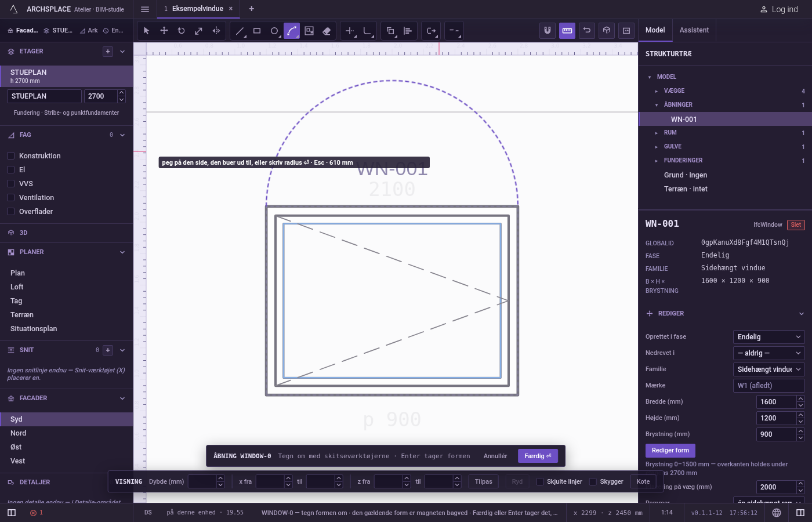Toggle the magnet snap icon
812x522 pixels.
coord(548,31)
